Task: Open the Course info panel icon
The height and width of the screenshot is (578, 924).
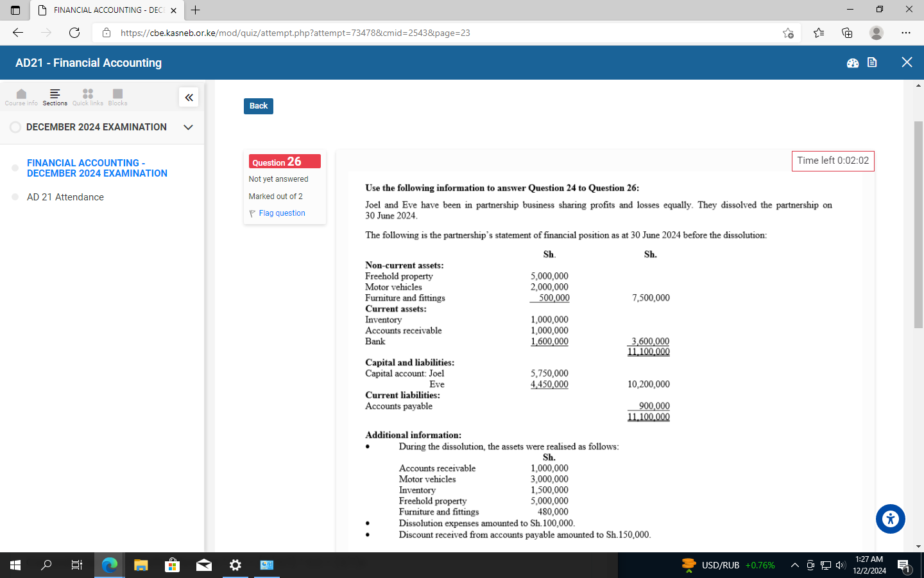Action: click(x=21, y=97)
